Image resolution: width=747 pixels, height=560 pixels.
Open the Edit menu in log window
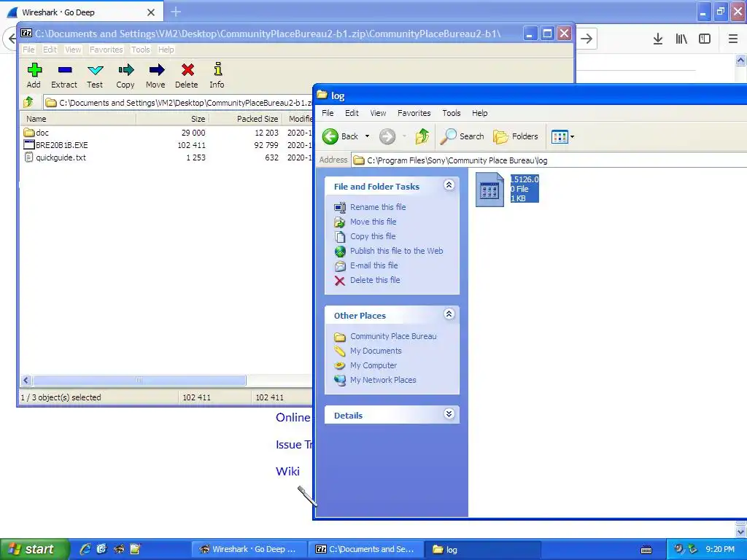(352, 113)
